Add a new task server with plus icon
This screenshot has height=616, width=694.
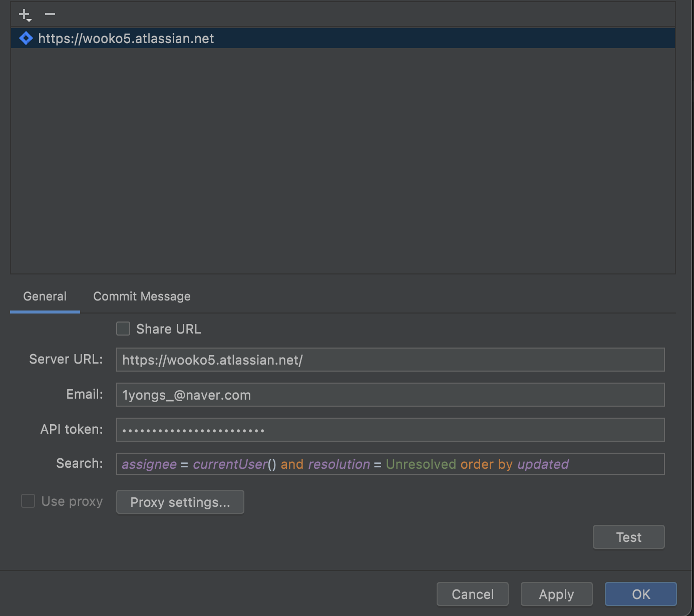pos(25,15)
